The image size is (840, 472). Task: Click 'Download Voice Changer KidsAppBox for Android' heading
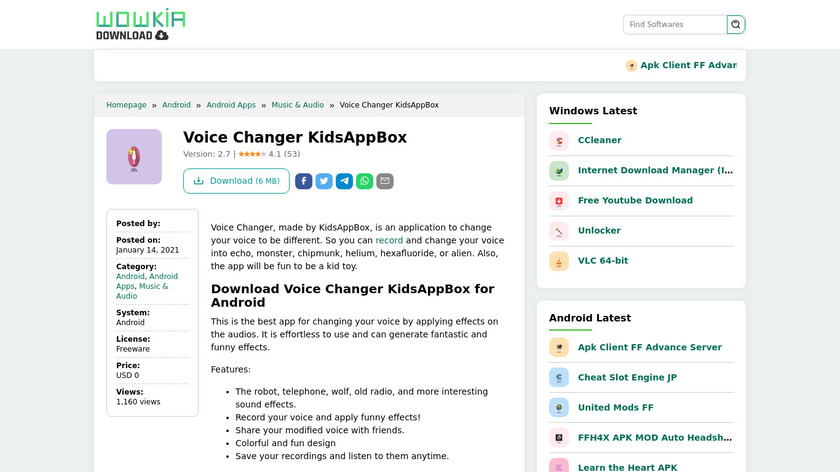pos(352,296)
